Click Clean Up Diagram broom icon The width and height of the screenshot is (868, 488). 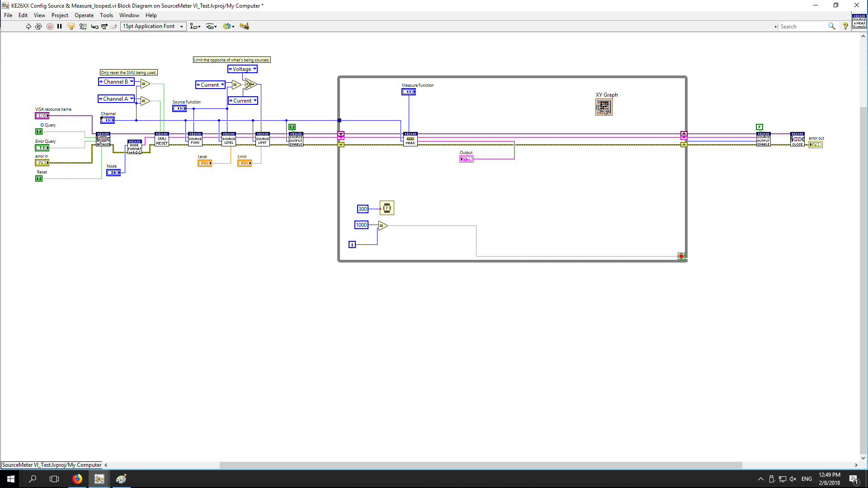(x=244, y=26)
